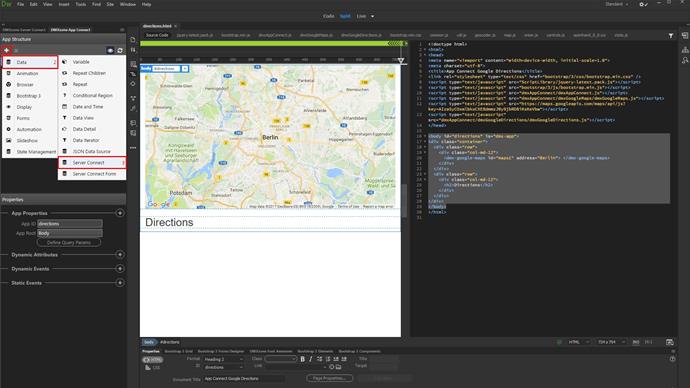690x388 pixels.
Task: Expand the Dynamic Events section
Action: point(120,269)
